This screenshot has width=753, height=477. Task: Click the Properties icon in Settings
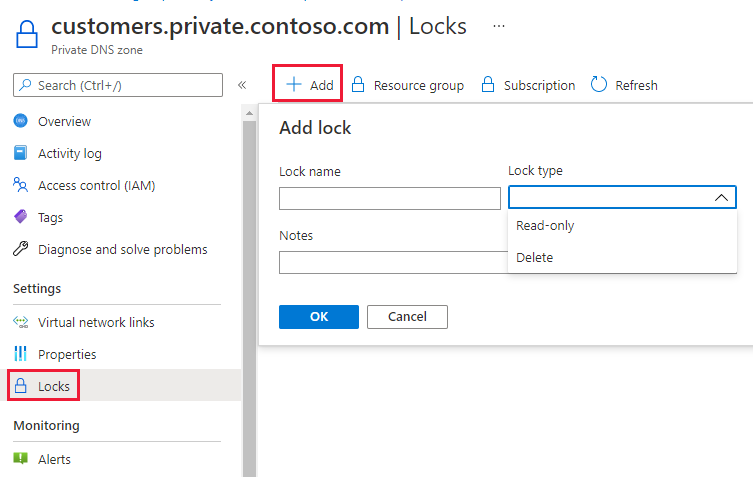tap(20, 354)
